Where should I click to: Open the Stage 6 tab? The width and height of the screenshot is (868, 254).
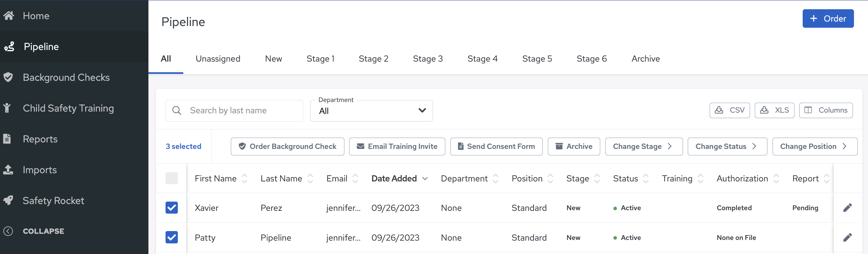click(592, 59)
